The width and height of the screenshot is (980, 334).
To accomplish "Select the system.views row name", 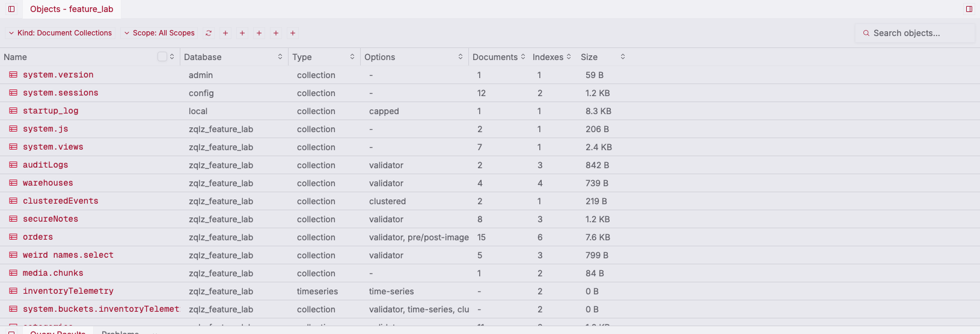I will (53, 147).
